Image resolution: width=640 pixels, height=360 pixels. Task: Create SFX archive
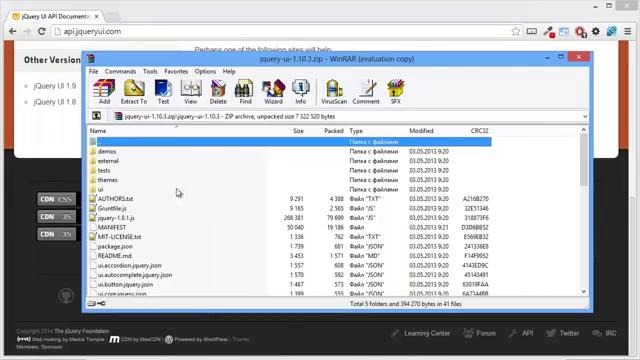tap(396, 91)
